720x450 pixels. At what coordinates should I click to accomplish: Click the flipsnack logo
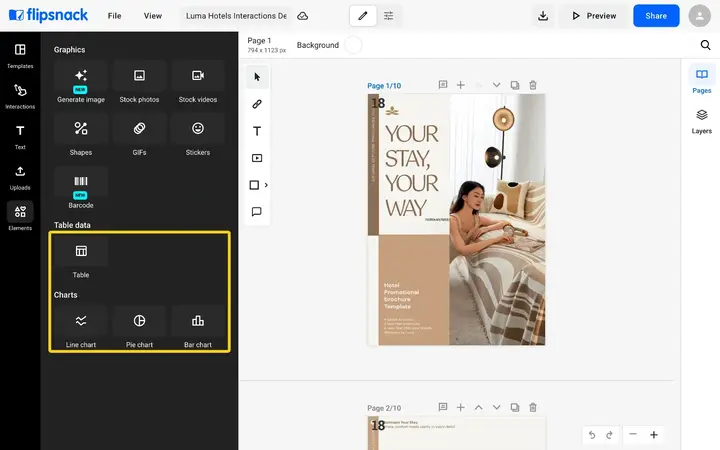point(48,16)
